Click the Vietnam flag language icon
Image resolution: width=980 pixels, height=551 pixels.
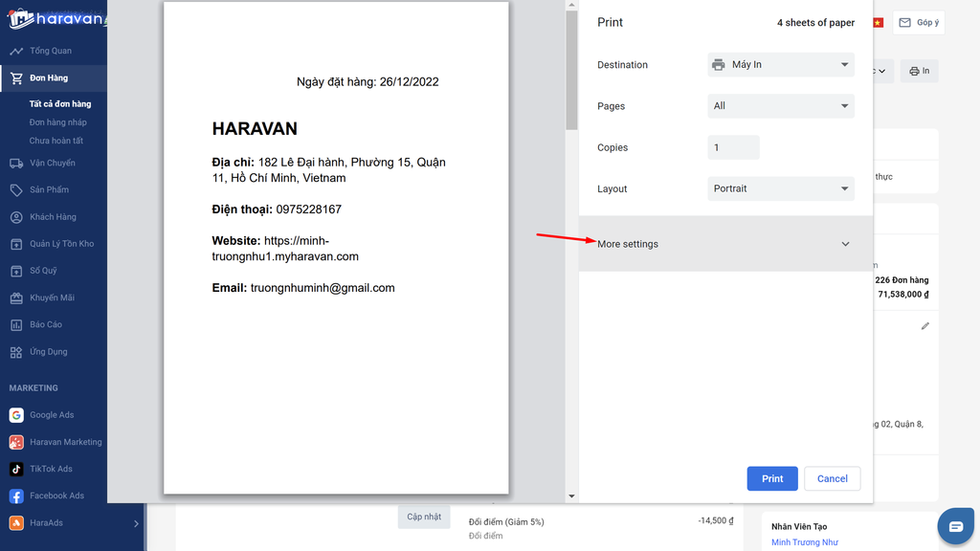click(x=879, y=23)
